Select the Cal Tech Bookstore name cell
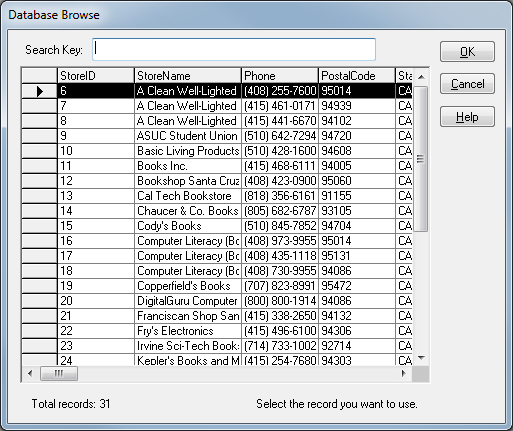513x431 pixels. tap(188, 196)
